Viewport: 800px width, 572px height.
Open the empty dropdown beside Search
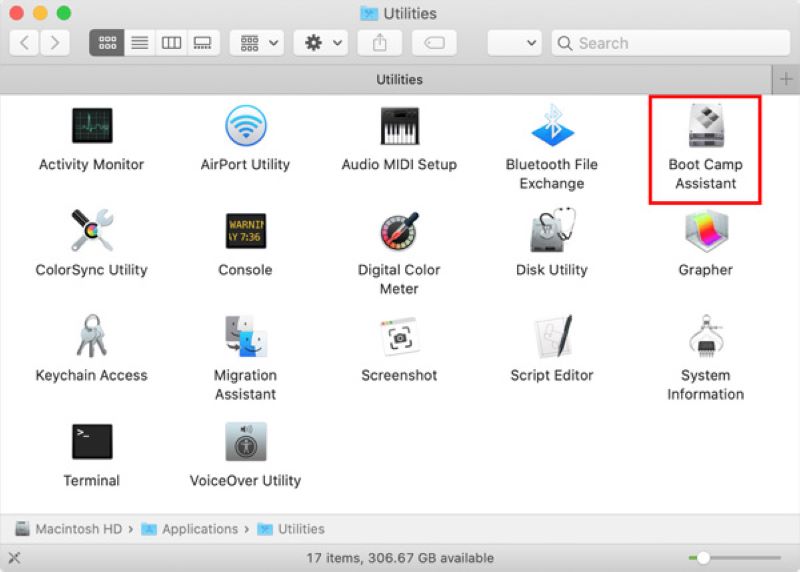514,42
